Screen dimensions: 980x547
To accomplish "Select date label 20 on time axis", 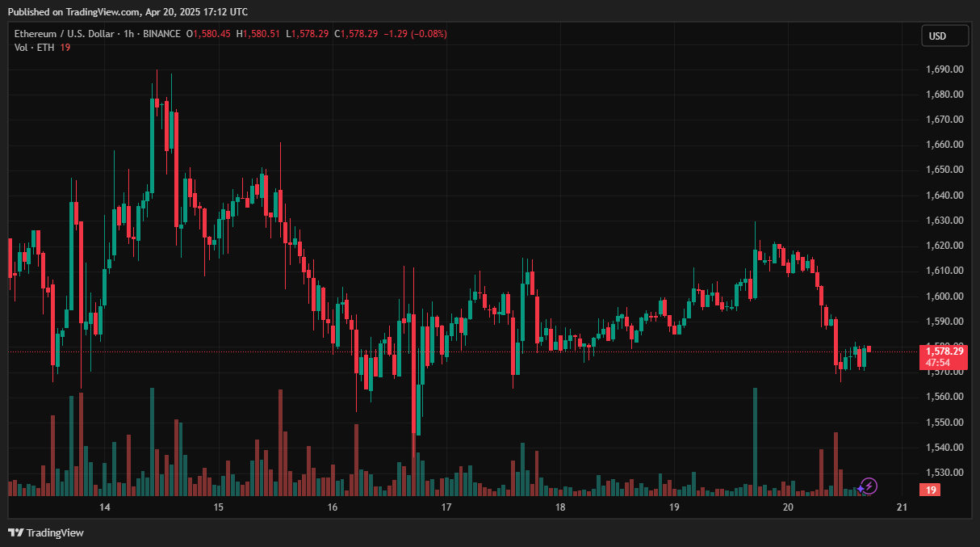I will (789, 507).
